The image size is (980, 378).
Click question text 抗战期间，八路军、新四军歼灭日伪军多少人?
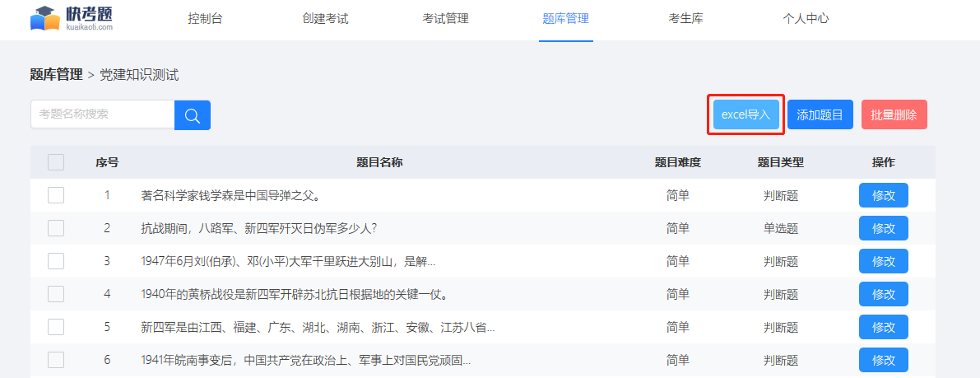(x=258, y=228)
